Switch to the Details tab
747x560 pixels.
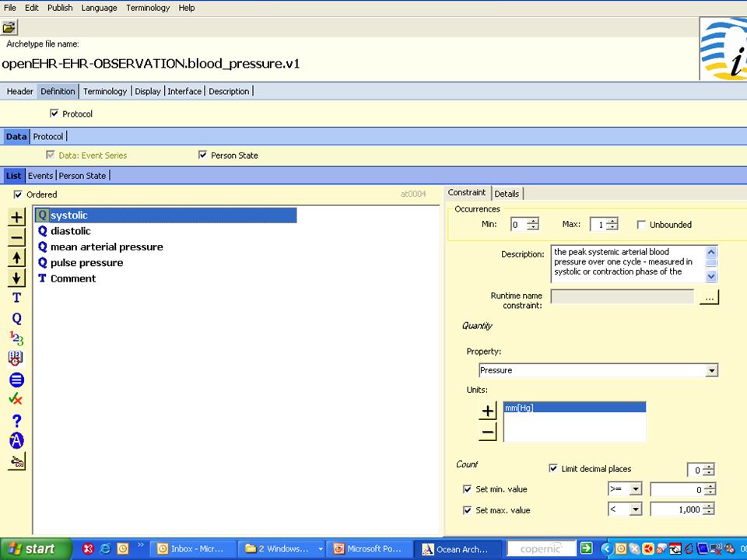(507, 194)
